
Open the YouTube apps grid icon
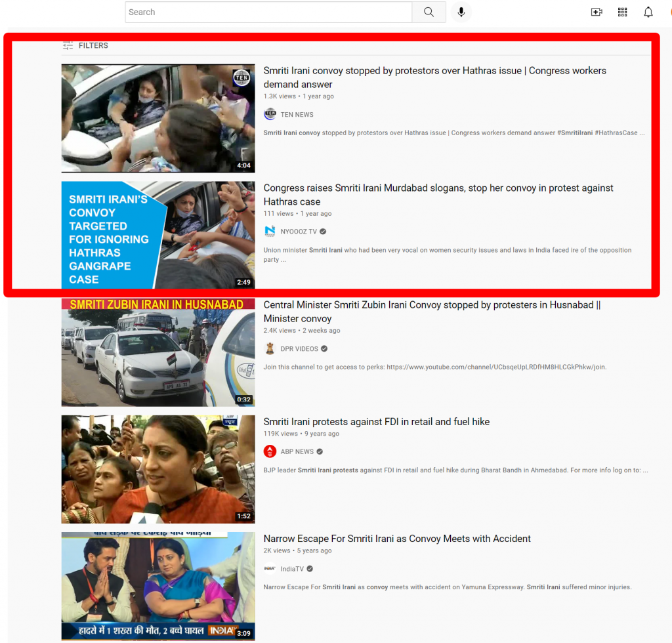click(x=623, y=12)
